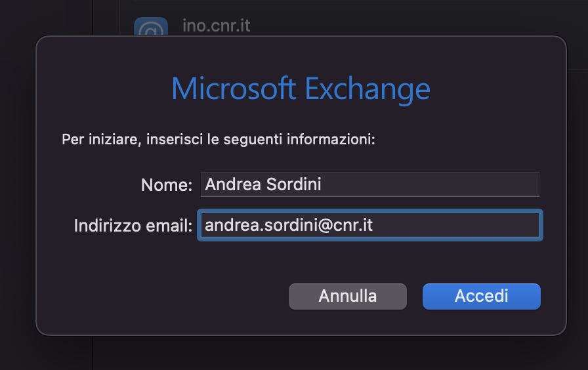Focus the Indirizzo email text field
588x370 pixels.
pyautogui.click(x=369, y=225)
